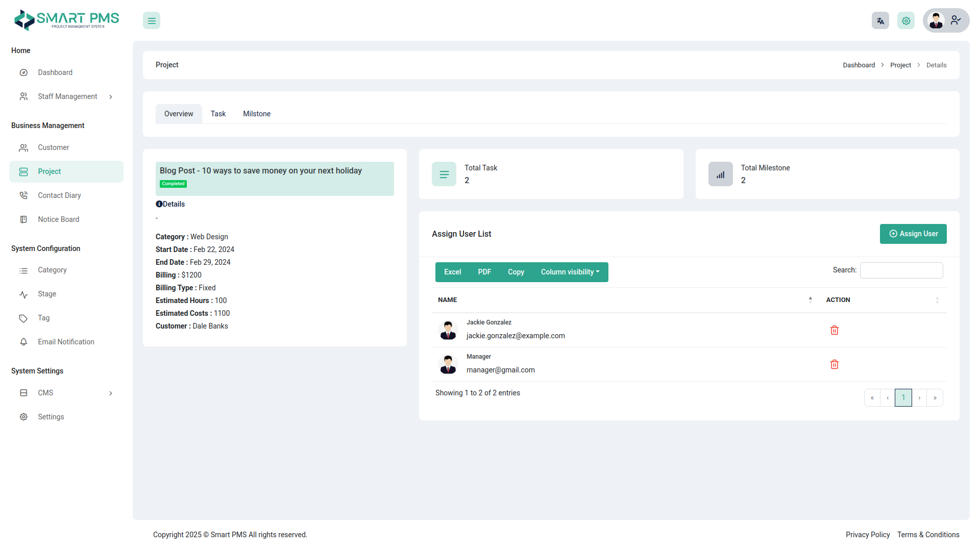Expand the CMS sidebar menu
This screenshot has height=551, width=980.
point(45,393)
